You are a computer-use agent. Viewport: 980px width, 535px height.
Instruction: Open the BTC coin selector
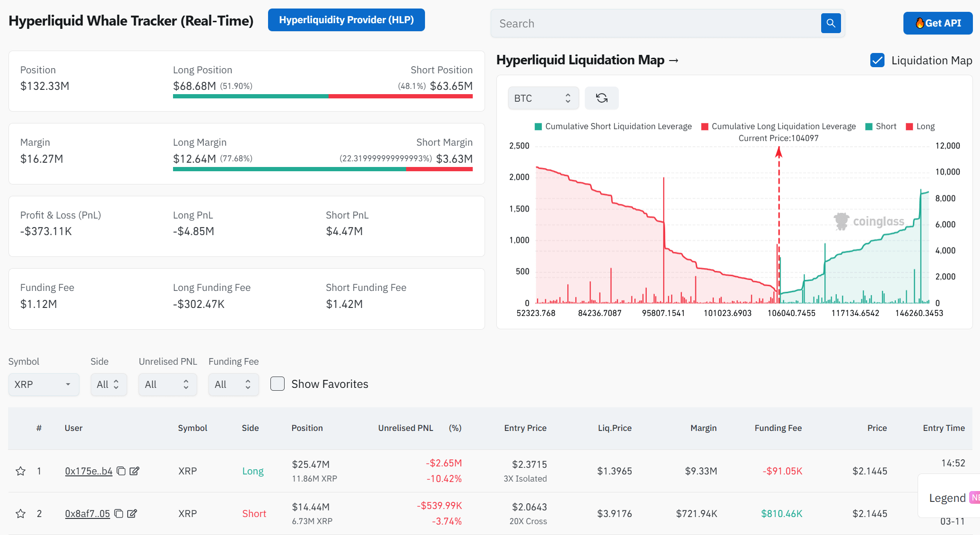(x=543, y=98)
